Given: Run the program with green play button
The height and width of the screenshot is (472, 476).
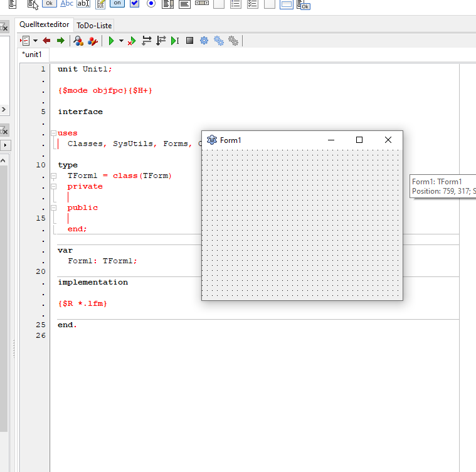Looking at the screenshot, I should click(111, 41).
